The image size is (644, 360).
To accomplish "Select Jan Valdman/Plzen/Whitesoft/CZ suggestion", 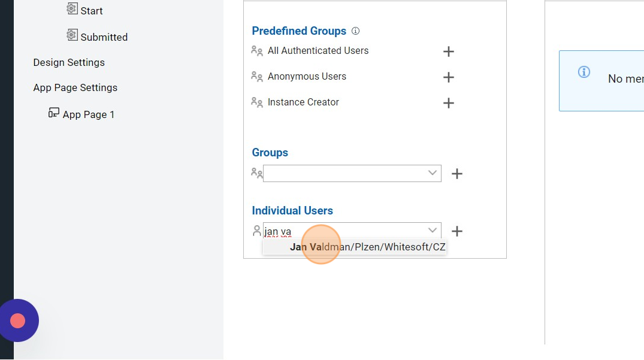I will 367,247.
